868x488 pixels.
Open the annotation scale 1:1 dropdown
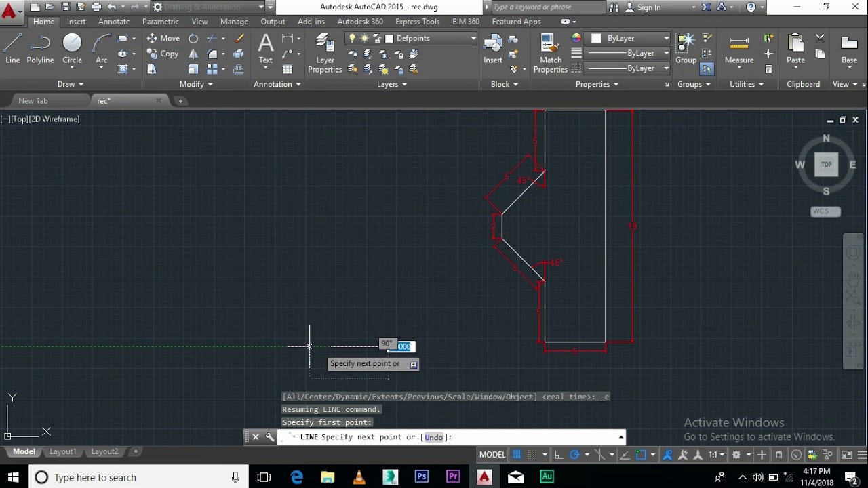point(716,455)
